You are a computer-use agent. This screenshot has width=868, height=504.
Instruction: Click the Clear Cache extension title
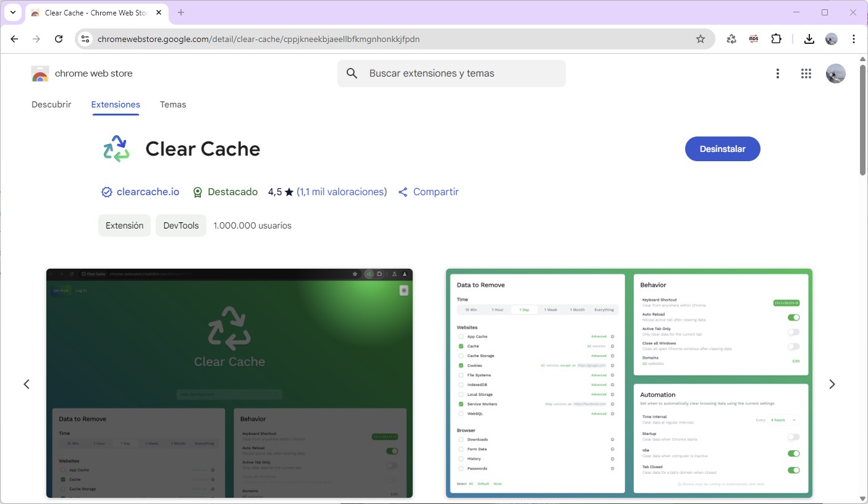[203, 149]
